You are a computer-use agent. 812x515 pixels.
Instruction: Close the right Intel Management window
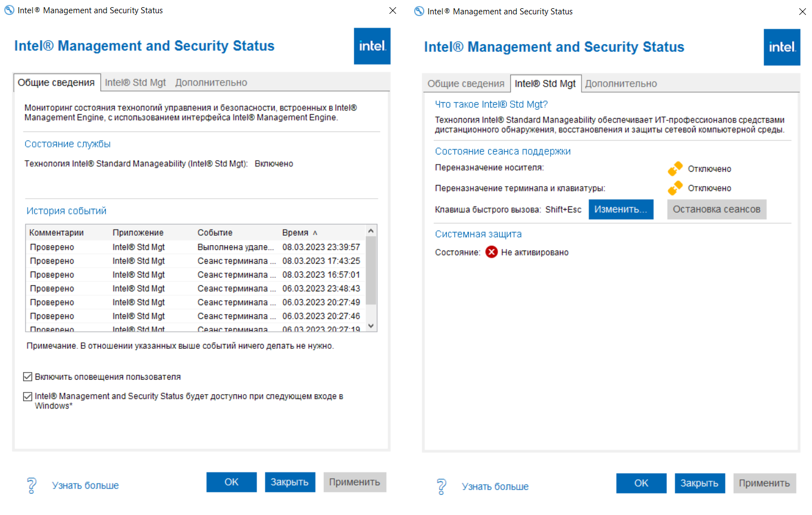803,12
